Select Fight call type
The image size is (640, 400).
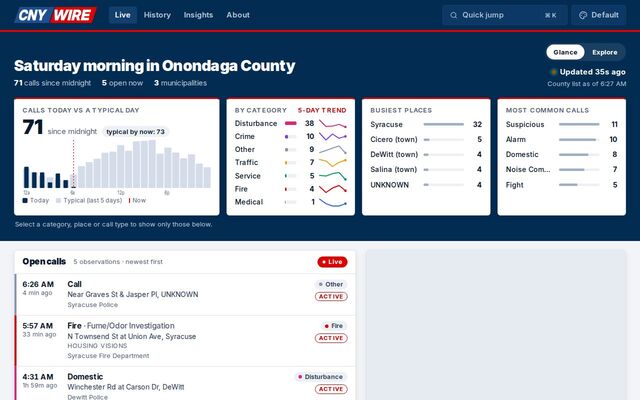(x=562, y=185)
